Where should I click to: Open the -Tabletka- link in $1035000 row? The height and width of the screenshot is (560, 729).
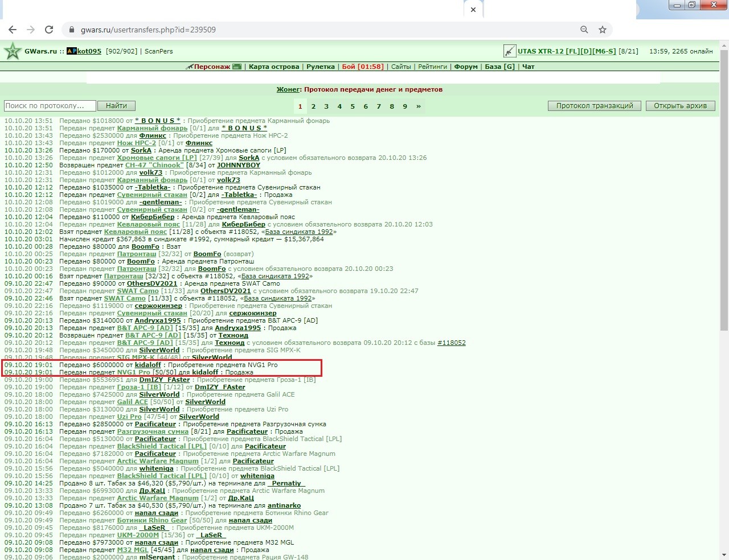tap(153, 187)
